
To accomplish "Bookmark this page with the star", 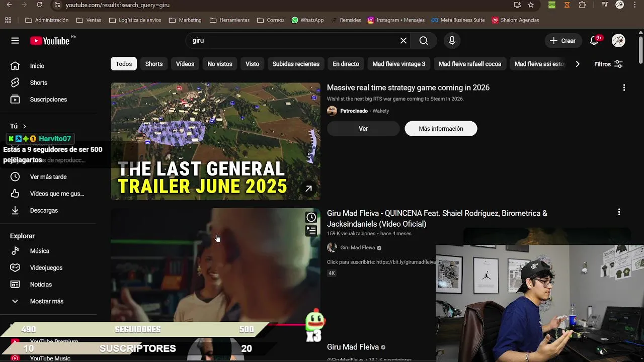I will pyautogui.click(x=531, y=5).
